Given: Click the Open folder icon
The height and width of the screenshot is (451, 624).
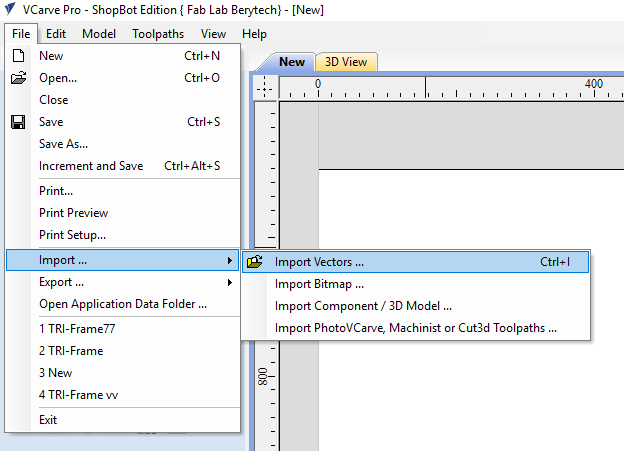Looking at the screenshot, I should click(18, 78).
